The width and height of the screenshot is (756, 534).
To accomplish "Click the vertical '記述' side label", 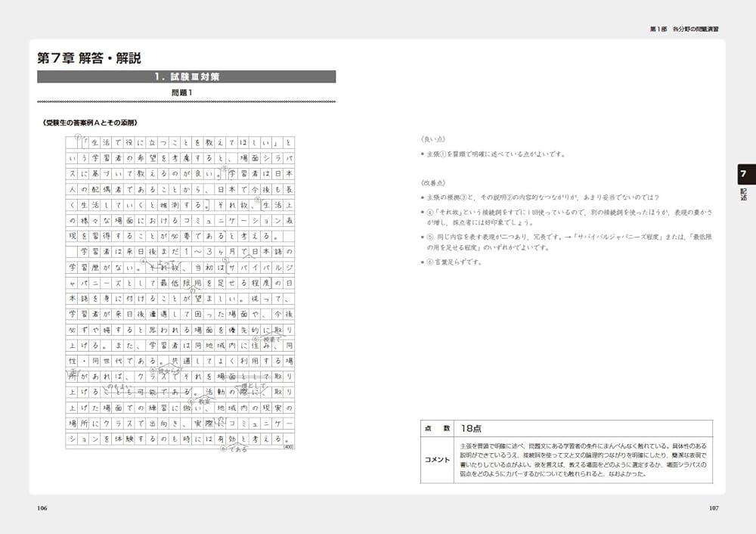I will 743,195.
